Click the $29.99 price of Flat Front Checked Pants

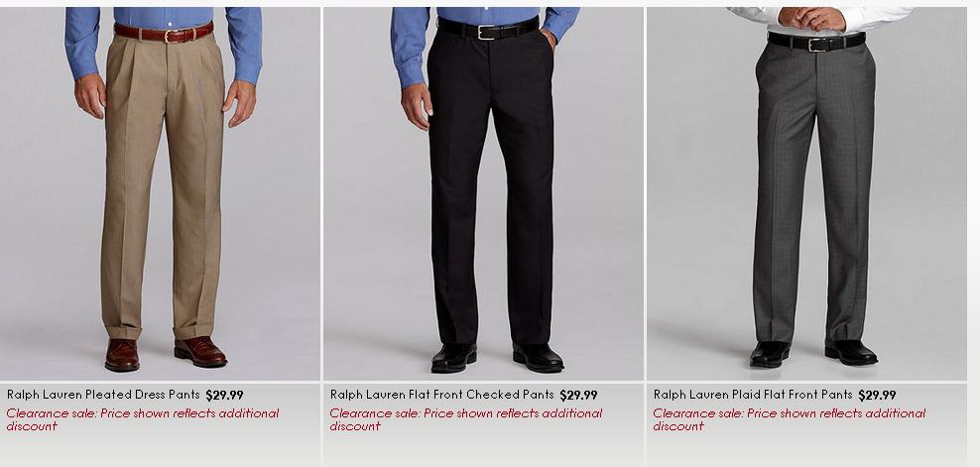(x=578, y=395)
